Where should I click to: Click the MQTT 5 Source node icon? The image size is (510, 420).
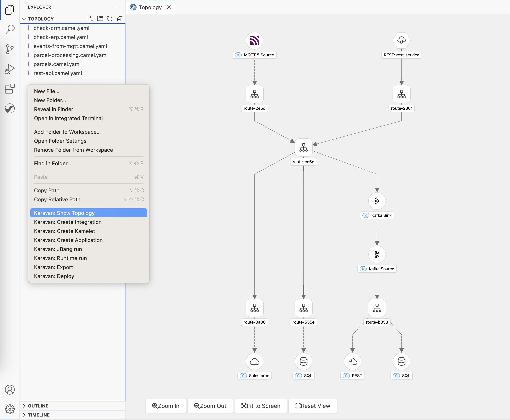point(254,40)
